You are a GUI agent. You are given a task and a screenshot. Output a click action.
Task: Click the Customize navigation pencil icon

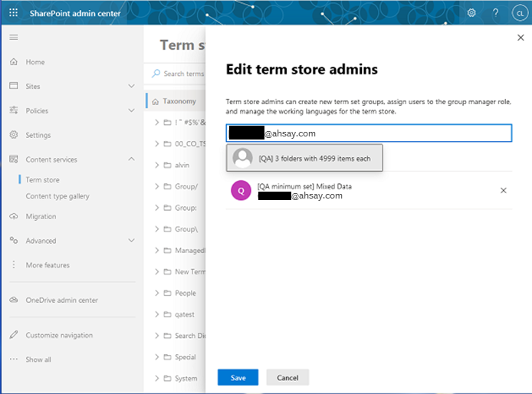[13, 335]
